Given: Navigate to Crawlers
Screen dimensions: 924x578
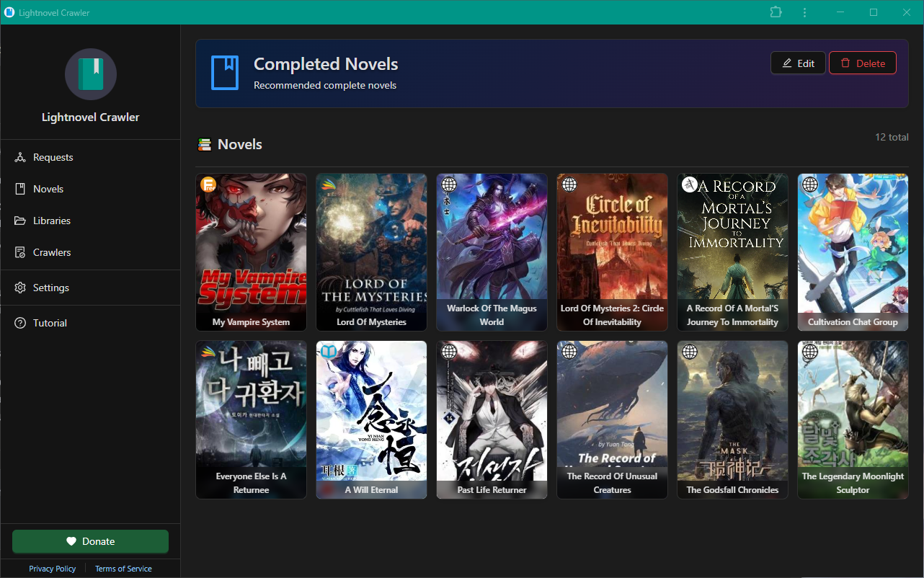Looking at the screenshot, I should tap(91, 252).
